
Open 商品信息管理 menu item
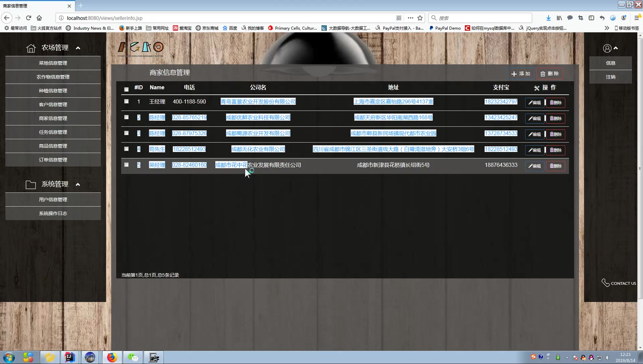click(x=53, y=146)
